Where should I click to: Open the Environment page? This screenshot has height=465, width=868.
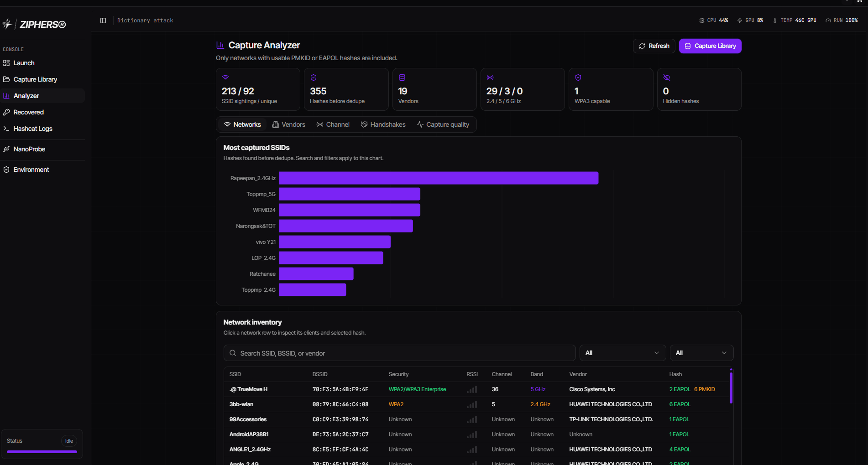pos(42,170)
